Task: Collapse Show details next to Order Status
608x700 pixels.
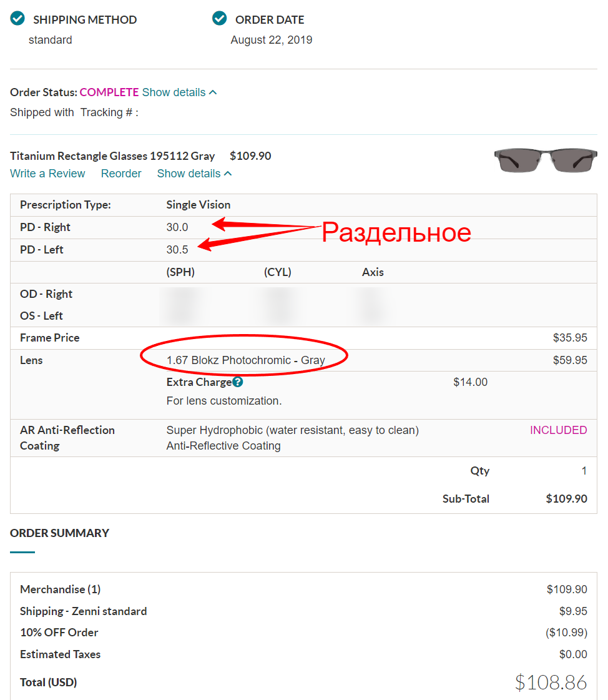Action: [x=180, y=92]
